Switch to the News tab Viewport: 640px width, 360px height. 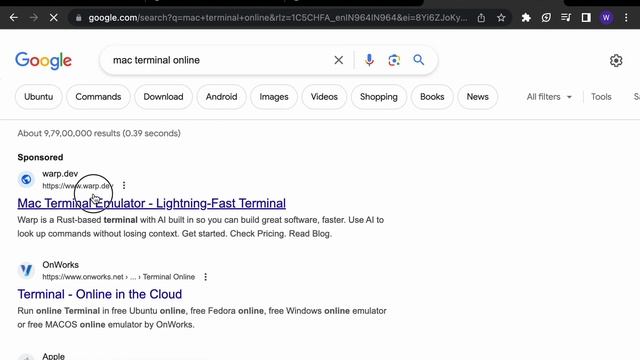[x=478, y=97]
